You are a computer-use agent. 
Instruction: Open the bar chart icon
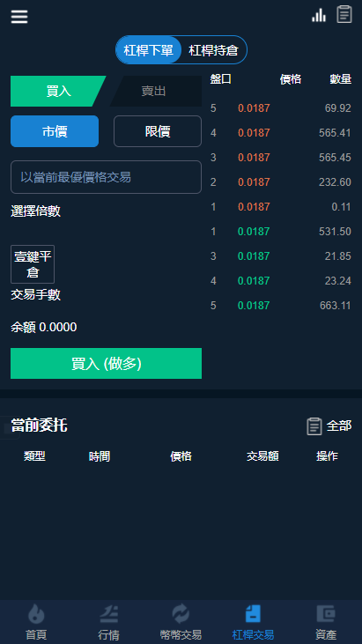click(x=319, y=15)
